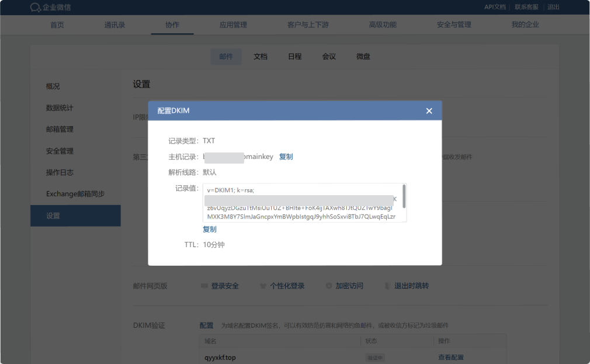Click the 退出 logout link

click(x=553, y=7)
